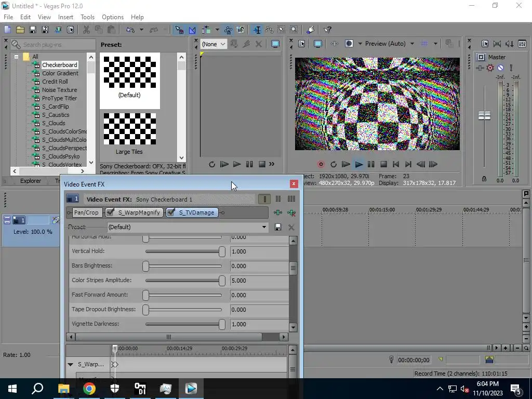Uncheck the S_WarpMagnify effect checkbox
This screenshot has width=532, height=399.
coord(110,212)
